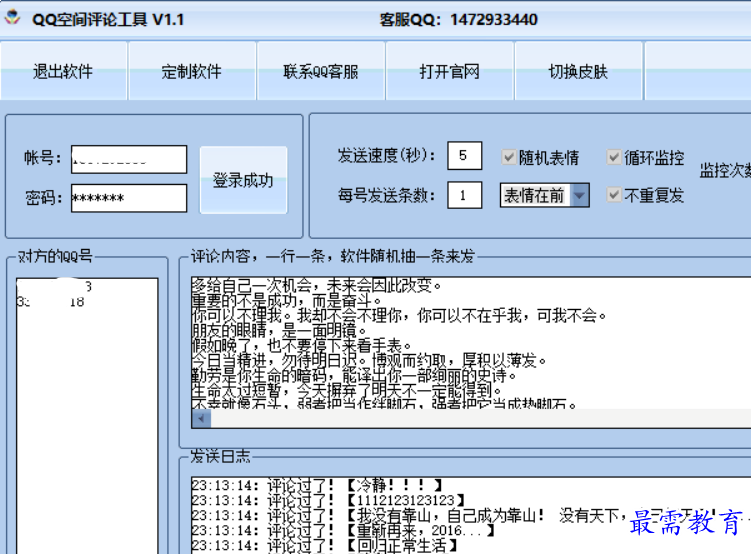Image resolution: width=751 pixels, height=554 pixels.
Task: Open the 定制软件 button
Action: click(x=192, y=71)
